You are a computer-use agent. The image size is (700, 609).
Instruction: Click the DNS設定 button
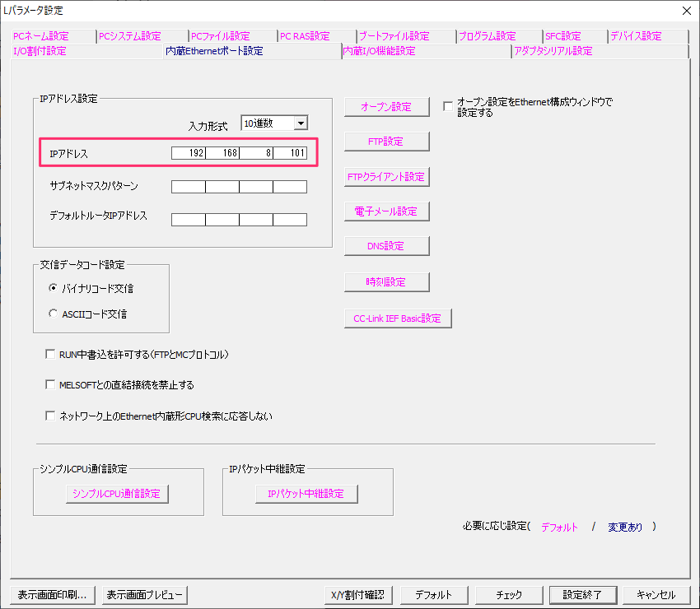point(386,246)
